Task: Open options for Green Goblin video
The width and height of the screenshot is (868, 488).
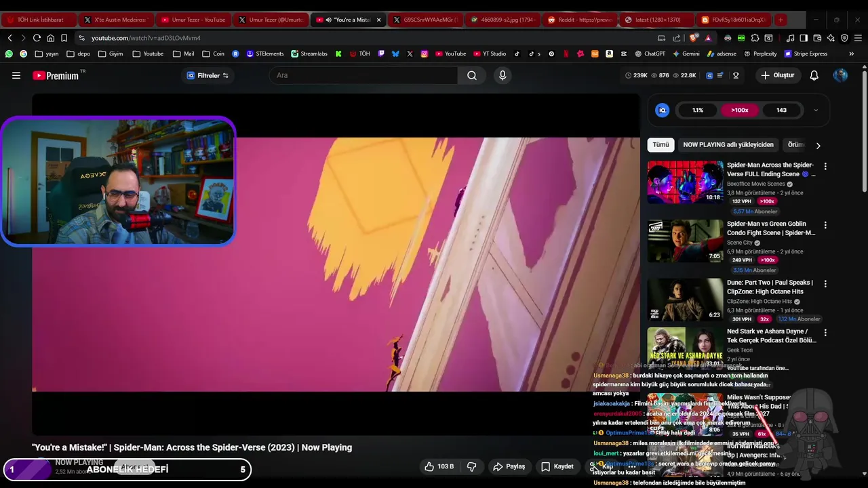Action: point(825,225)
